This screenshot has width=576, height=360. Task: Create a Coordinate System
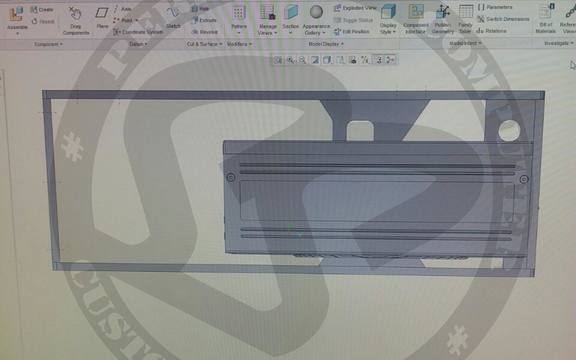[138, 32]
